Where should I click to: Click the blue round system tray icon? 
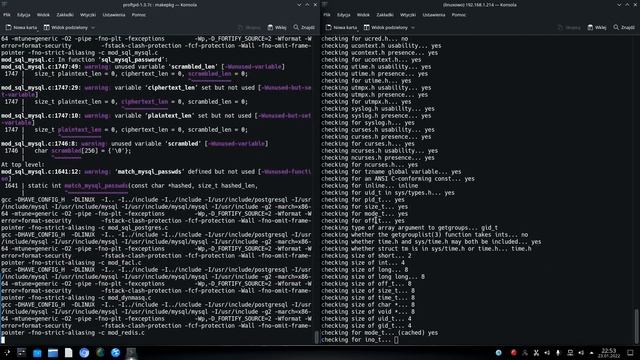pyautogui.click(x=499, y=353)
